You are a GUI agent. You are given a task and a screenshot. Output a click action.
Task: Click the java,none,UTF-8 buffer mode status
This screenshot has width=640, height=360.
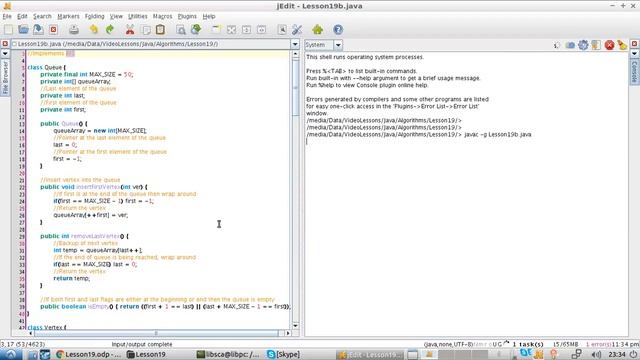(x=448, y=344)
